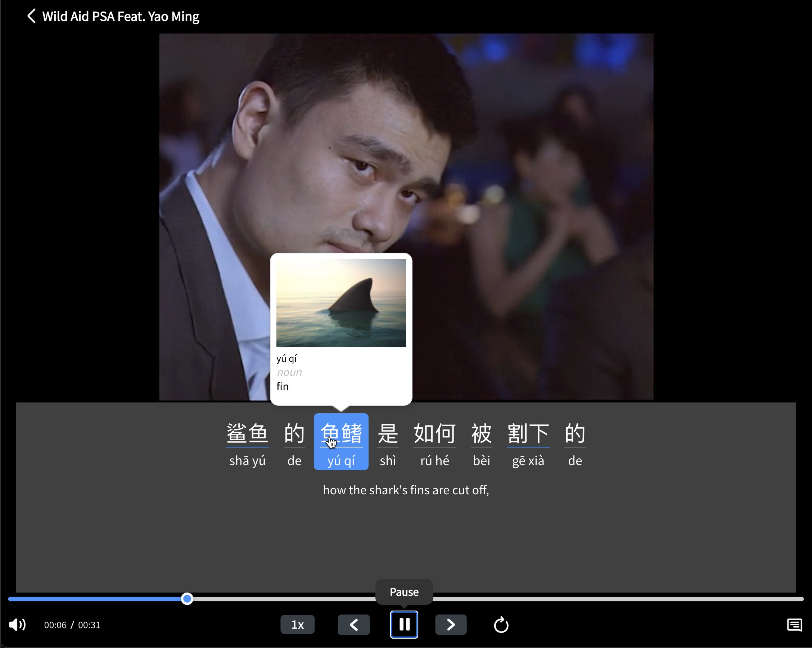Click the English translation sentence

point(406,490)
